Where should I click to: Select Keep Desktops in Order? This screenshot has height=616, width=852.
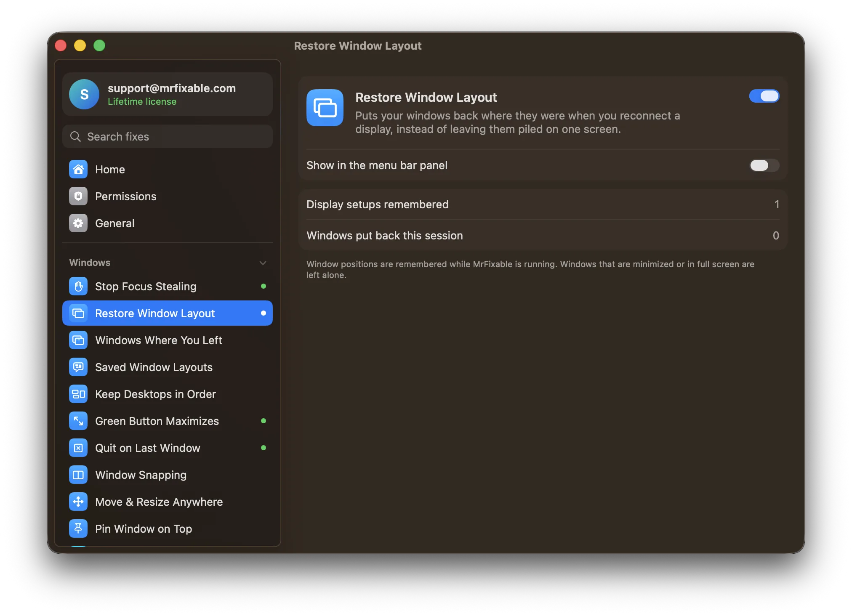168,394
